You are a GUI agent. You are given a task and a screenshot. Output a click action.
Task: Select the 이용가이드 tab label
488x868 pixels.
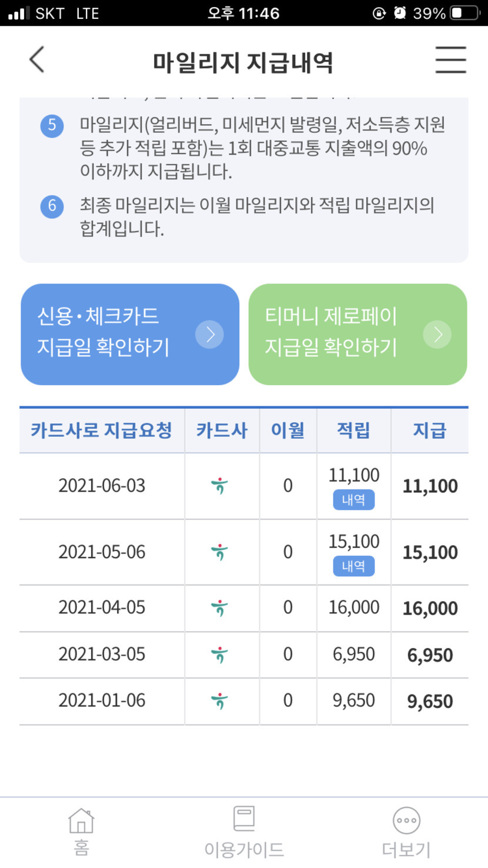point(243,850)
